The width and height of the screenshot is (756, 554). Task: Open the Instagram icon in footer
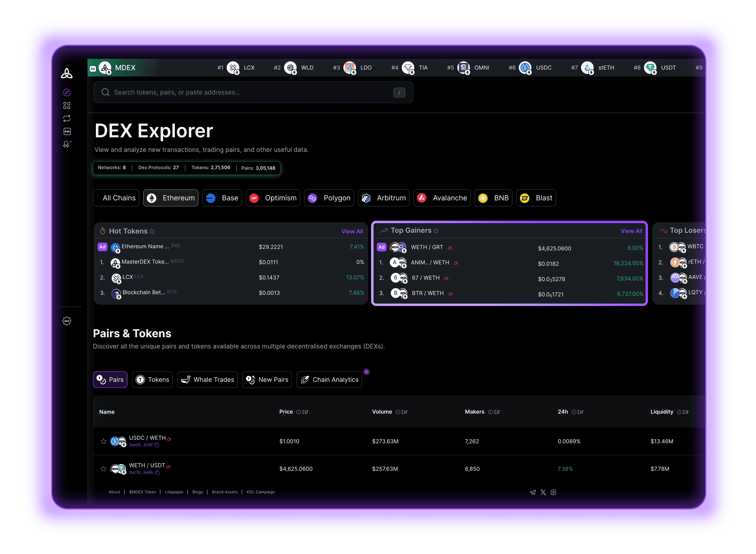pyautogui.click(x=553, y=492)
